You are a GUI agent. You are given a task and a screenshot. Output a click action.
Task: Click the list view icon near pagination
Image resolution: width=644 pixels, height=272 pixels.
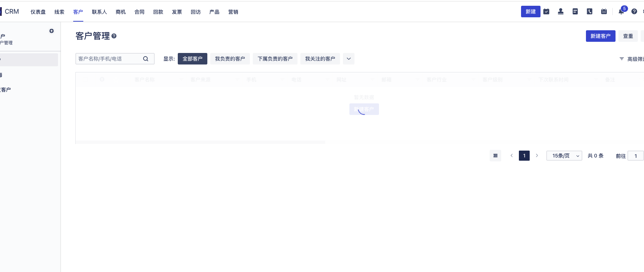[x=495, y=156]
